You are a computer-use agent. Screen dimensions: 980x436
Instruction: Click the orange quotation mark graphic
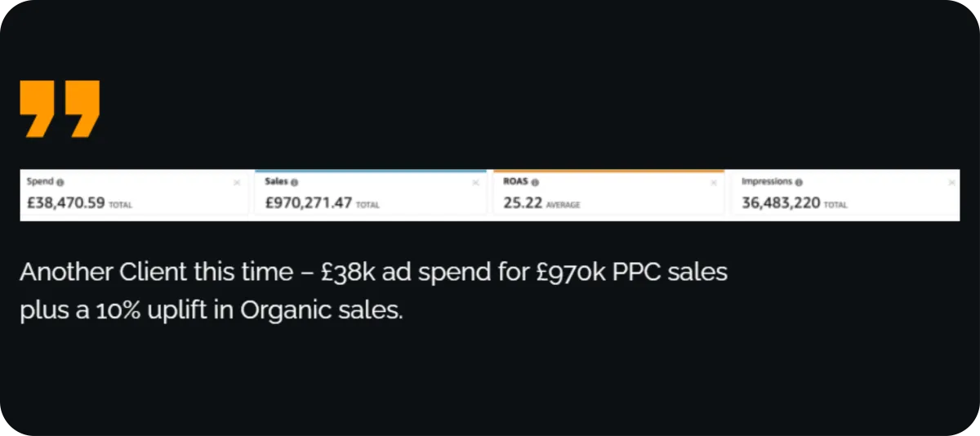(60, 109)
